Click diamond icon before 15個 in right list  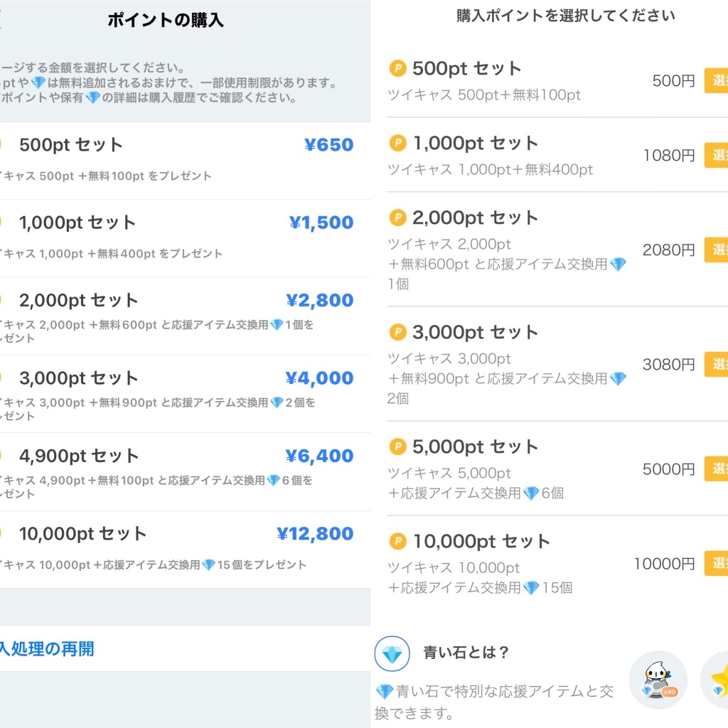[x=531, y=588]
